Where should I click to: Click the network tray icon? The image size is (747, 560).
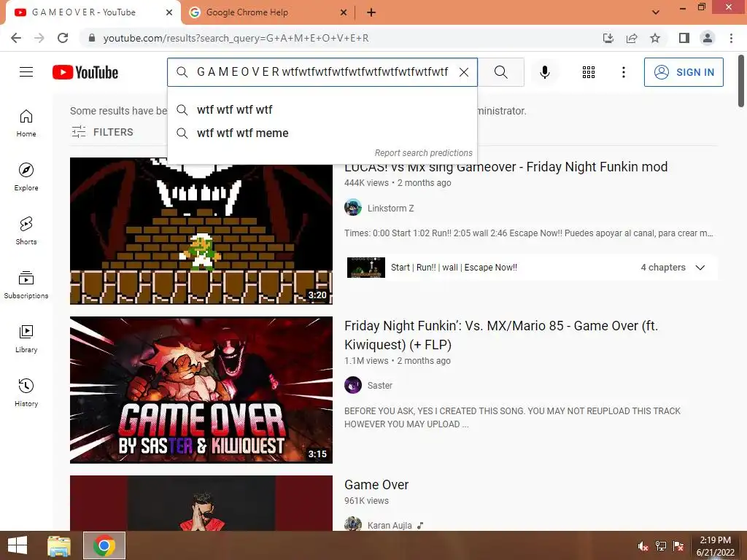[661, 546]
